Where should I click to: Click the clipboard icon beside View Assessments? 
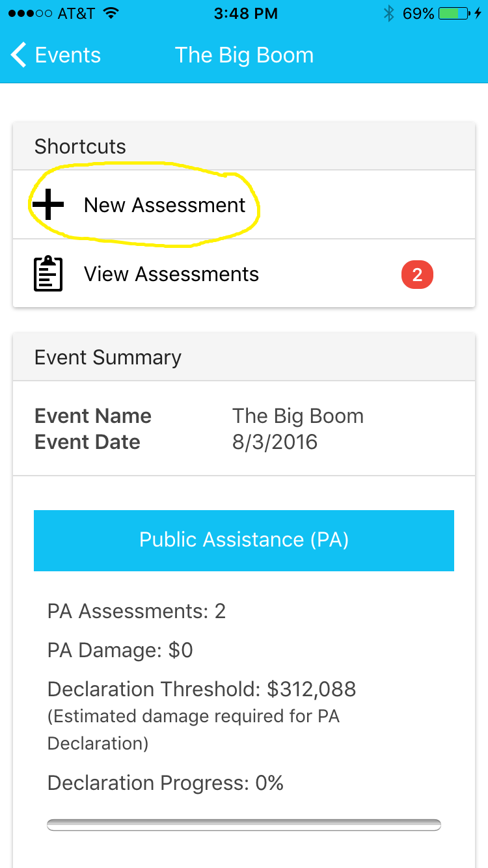48,274
